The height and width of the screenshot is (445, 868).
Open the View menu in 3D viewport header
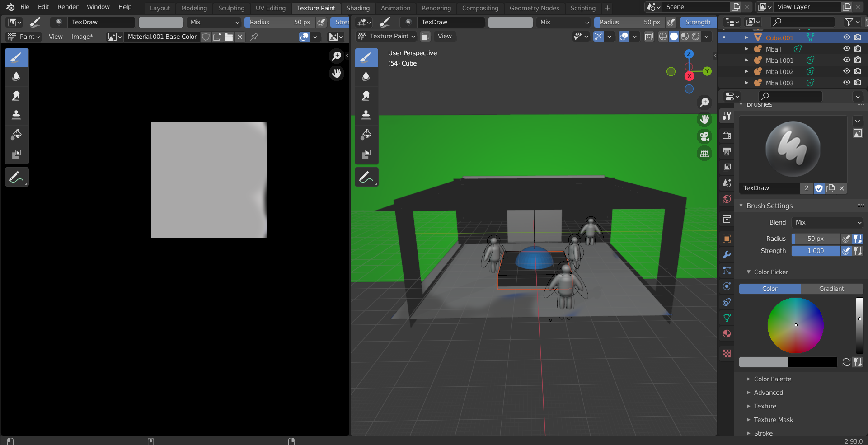click(445, 36)
